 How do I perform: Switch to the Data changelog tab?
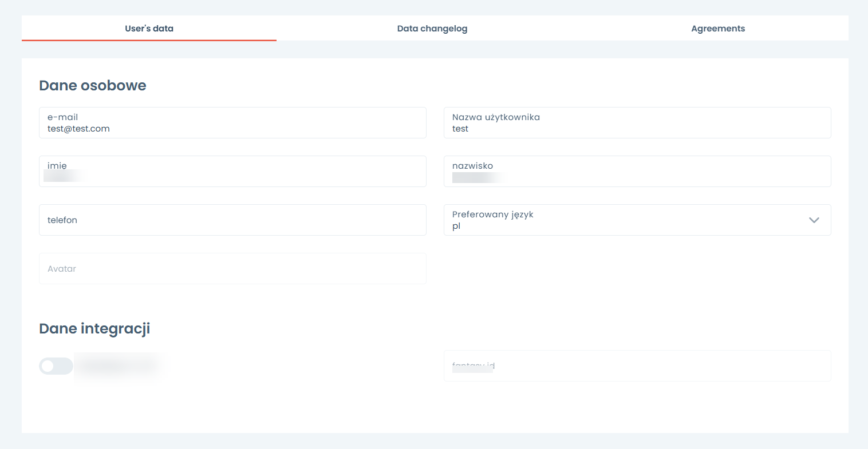(x=432, y=29)
